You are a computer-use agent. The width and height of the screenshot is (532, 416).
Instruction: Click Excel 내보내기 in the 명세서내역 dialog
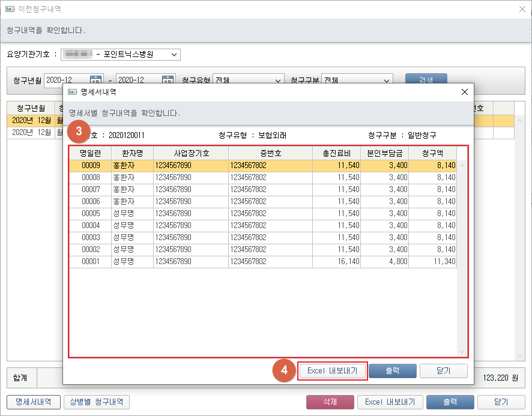point(332,371)
